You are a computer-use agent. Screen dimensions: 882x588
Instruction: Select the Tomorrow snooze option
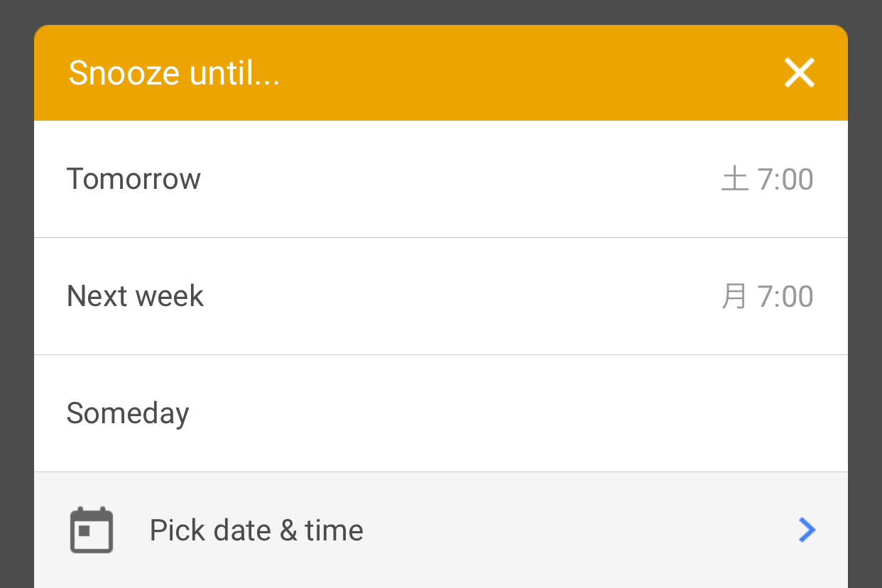tap(441, 179)
